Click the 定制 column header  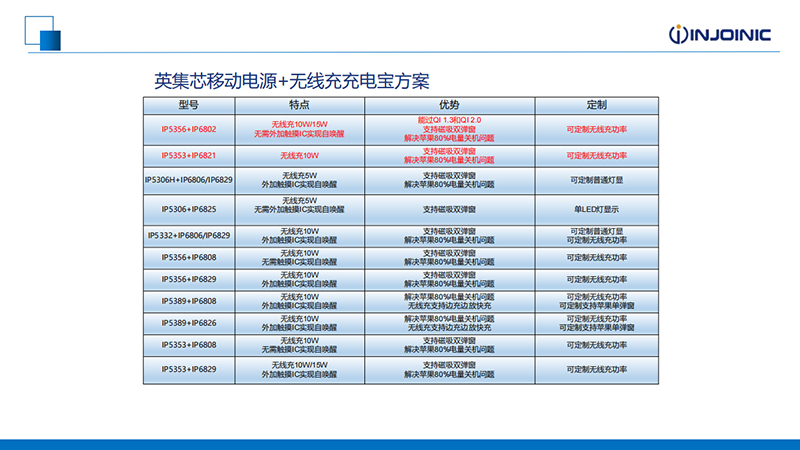coord(596,105)
